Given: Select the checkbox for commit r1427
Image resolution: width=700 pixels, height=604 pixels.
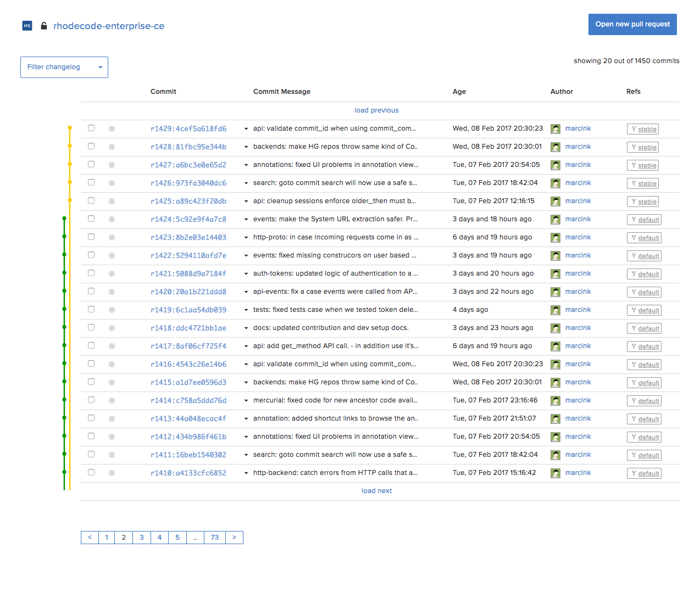Looking at the screenshot, I should coord(91,164).
